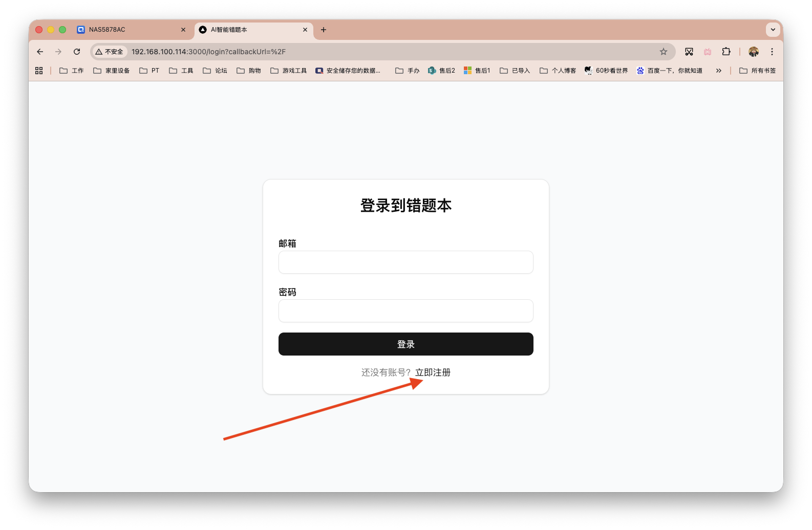Open the 个人博客 bookmark folder
Viewport: 812px width, 530px height.
tap(558, 71)
